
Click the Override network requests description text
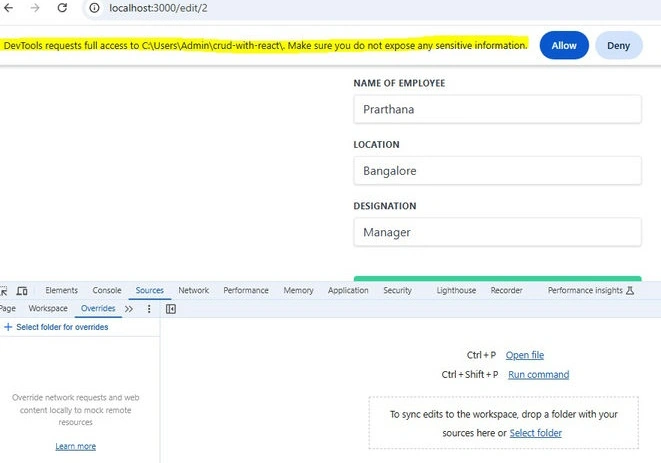coord(75,410)
